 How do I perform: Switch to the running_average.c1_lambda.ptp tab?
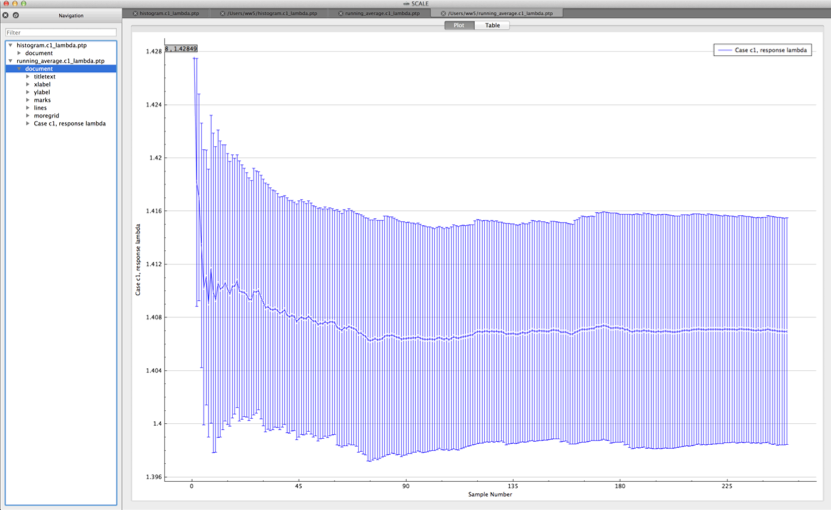(x=374, y=13)
